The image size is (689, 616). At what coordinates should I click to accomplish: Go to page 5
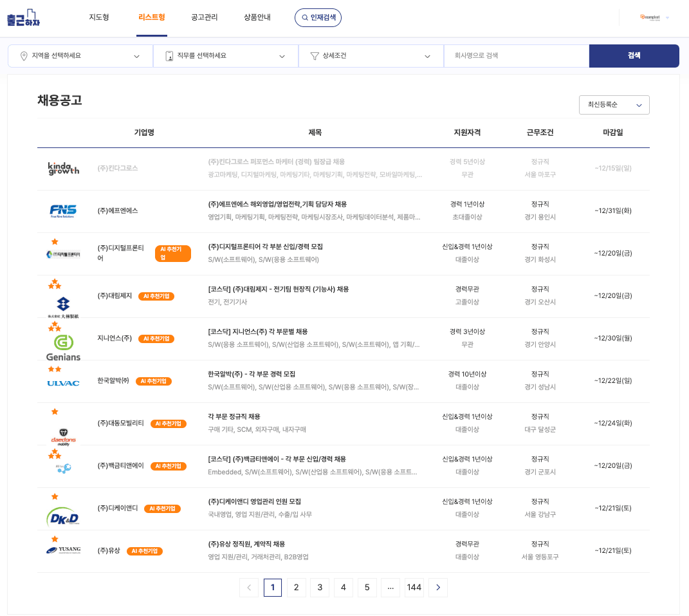(367, 588)
